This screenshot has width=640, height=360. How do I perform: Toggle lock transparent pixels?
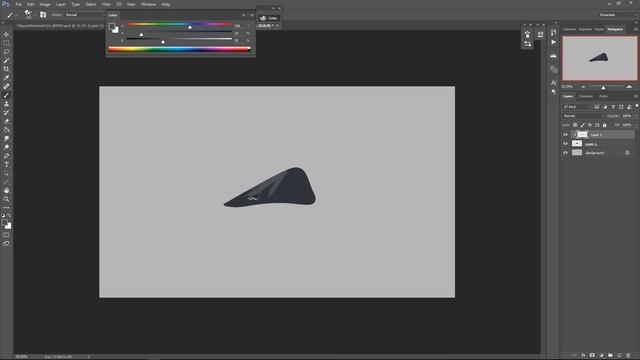tap(575, 125)
